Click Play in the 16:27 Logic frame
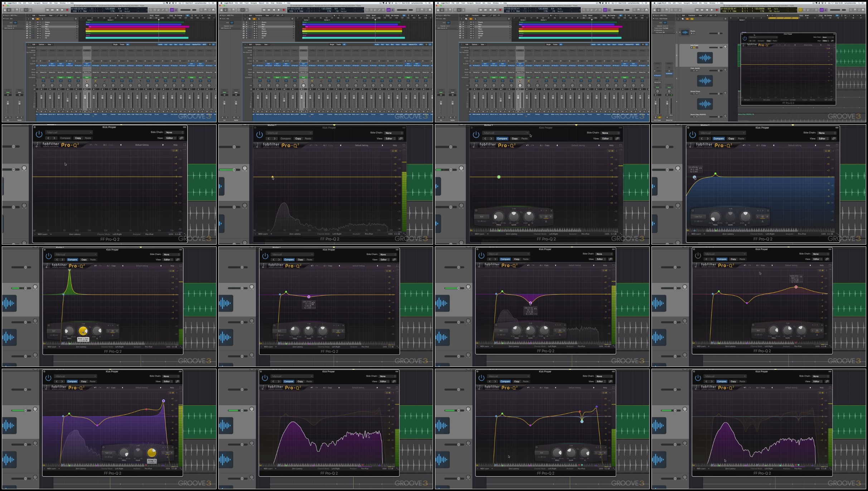This screenshot has width=868, height=491. (62, 10)
